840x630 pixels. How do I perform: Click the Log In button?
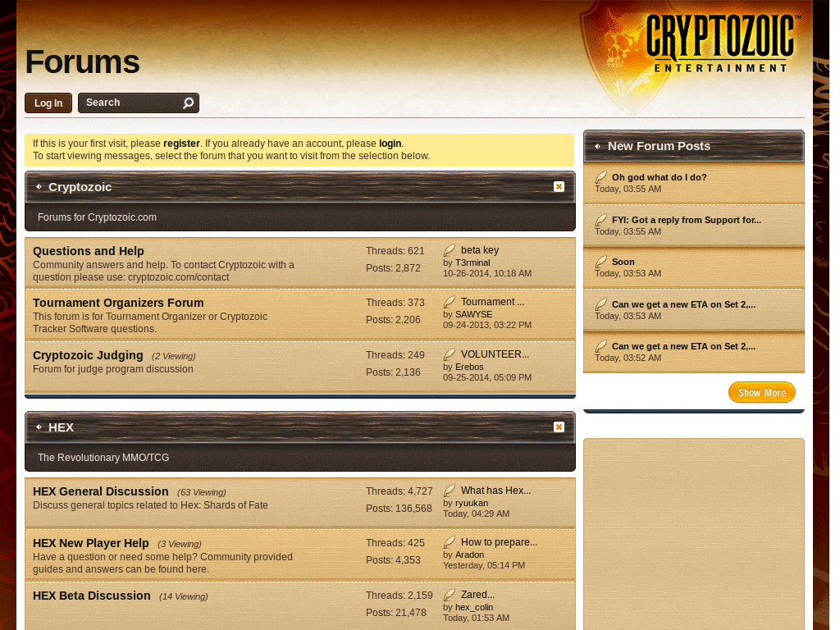tap(48, 103)
